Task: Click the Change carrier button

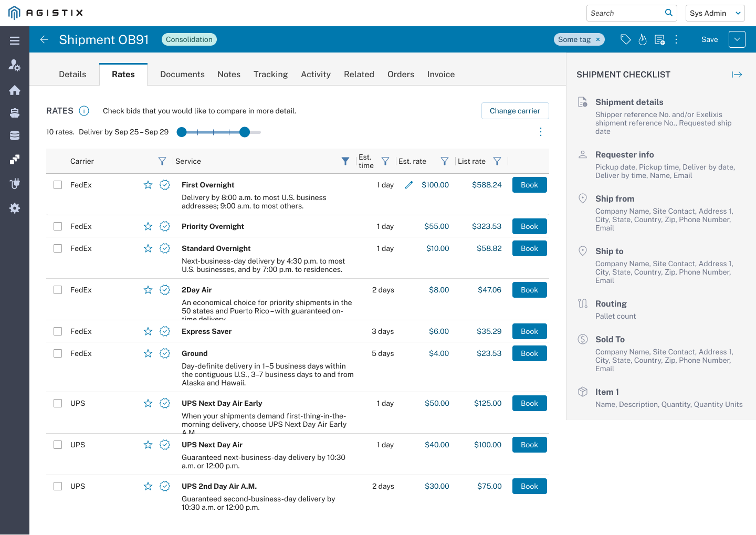Action: pos(514,111)
